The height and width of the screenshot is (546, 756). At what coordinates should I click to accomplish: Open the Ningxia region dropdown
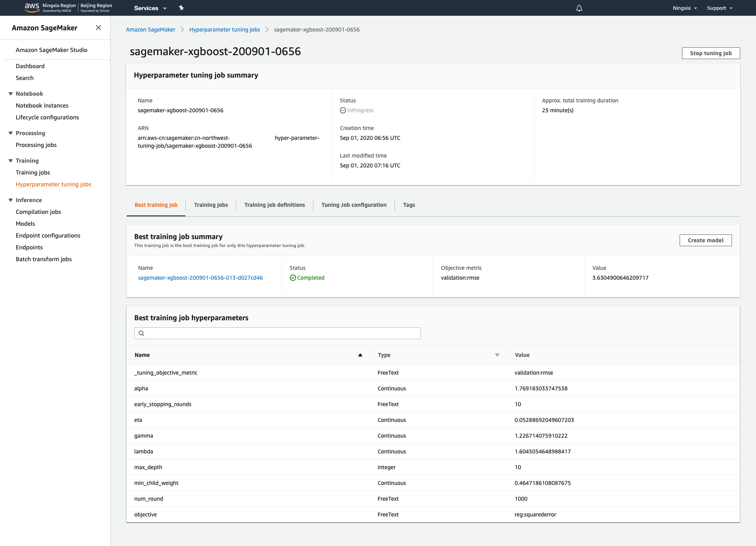pos(685,8)
